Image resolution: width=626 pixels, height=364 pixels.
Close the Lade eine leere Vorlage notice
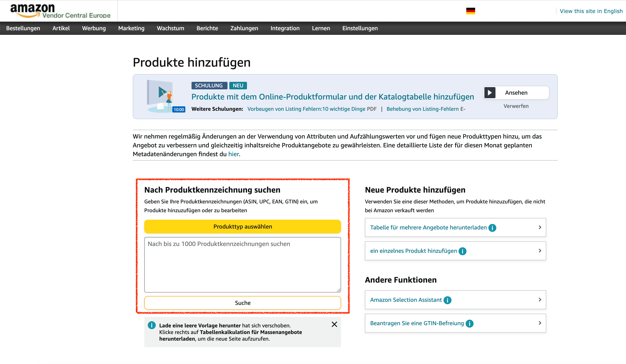[334, 324]
